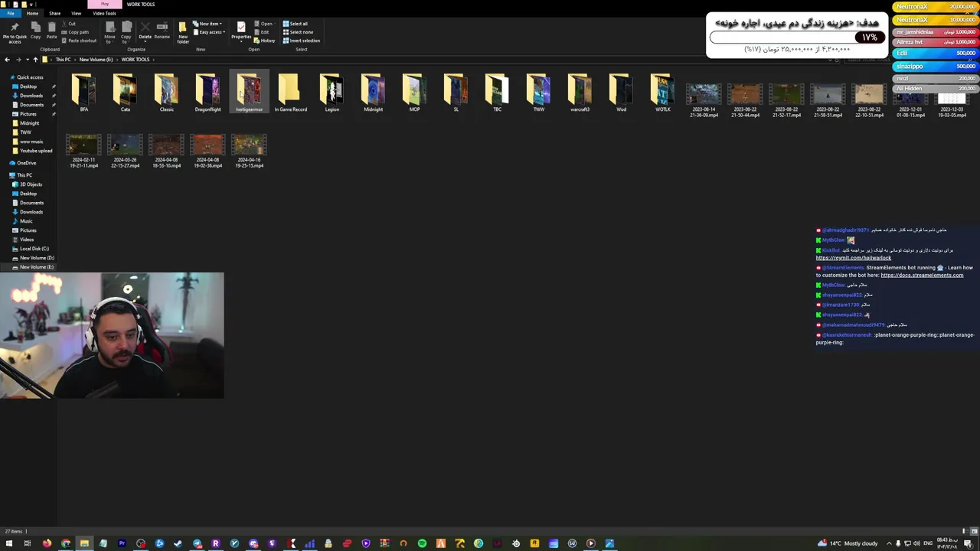This screenshot has width=980, height=551.
Task: Click the Up directory arrow
Action: pos(35,60)
